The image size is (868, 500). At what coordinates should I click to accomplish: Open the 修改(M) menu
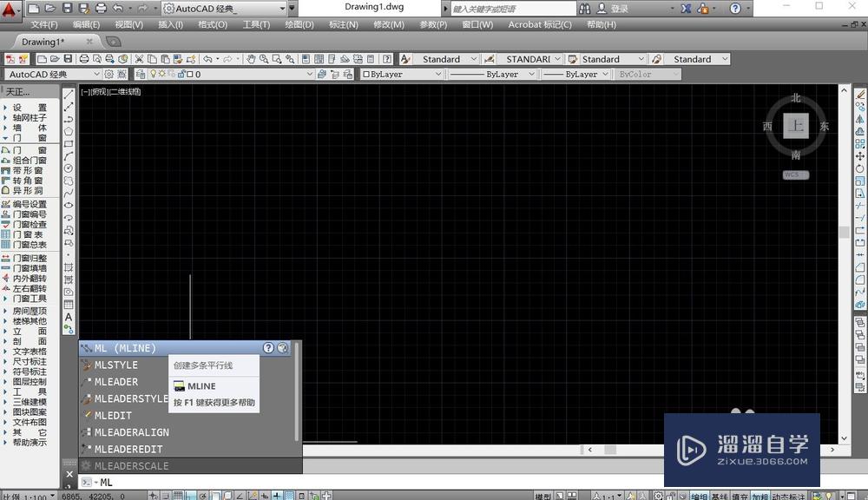389,24
